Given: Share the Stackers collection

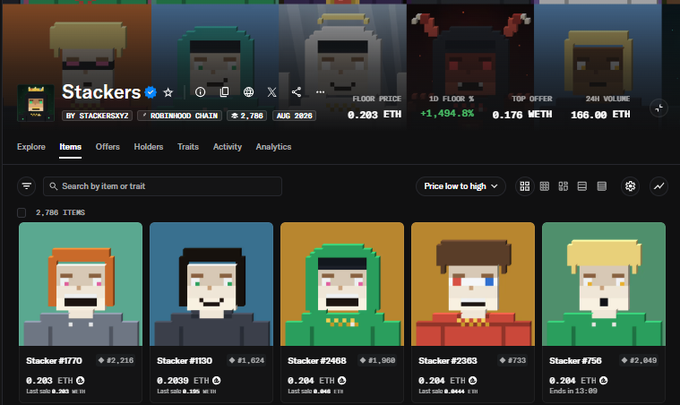Looking at the screenshot, I should (x=296, y=92).
